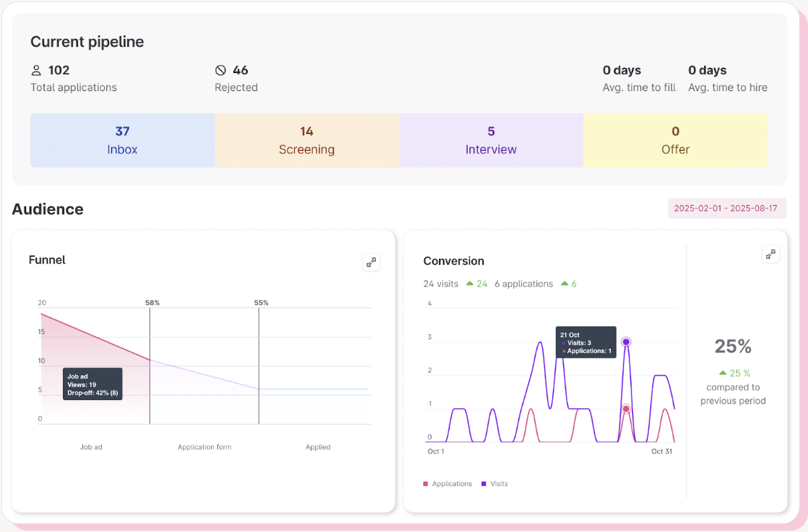The height and width of the screenshot is (532, 808).
Task: Click the pink Applications data point on 21 Oct
Action: click(x=626, y=409)
